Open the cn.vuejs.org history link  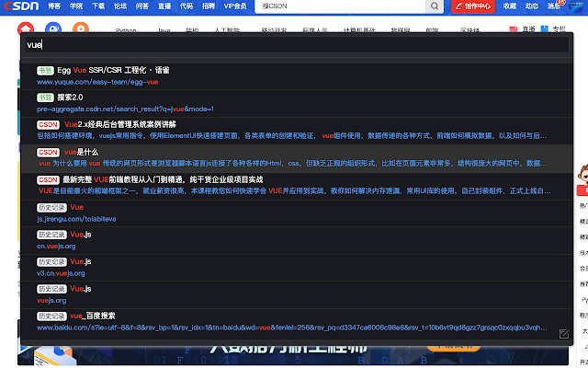[56, 247]
